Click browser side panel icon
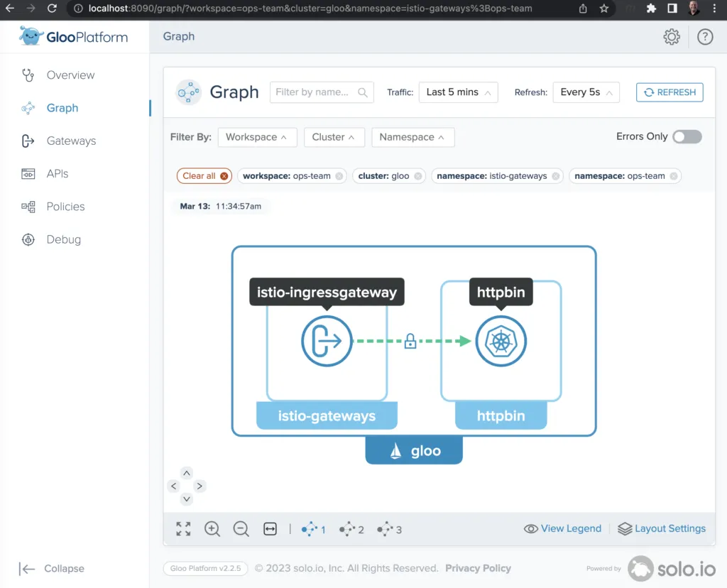Viewport: 727px width, 588px height. tap(672, 9)
